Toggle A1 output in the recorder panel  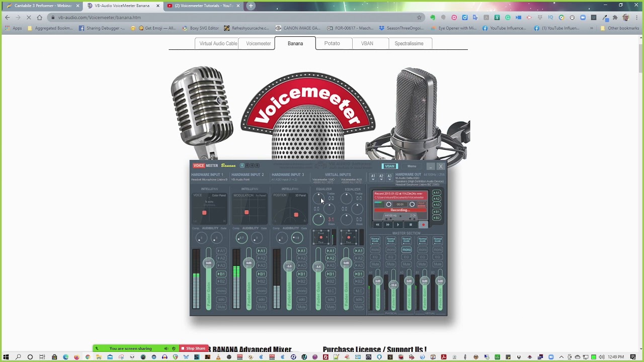[x=437, y=193]
